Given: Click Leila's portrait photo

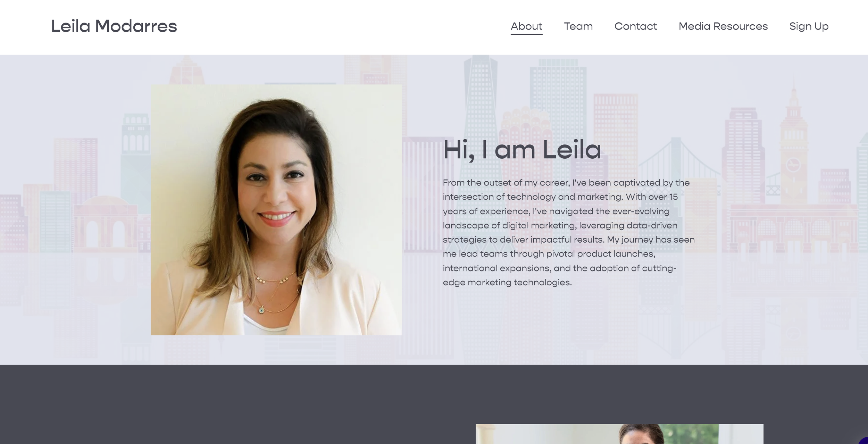Looking at the screenshot, I should (x=276, y=210).
